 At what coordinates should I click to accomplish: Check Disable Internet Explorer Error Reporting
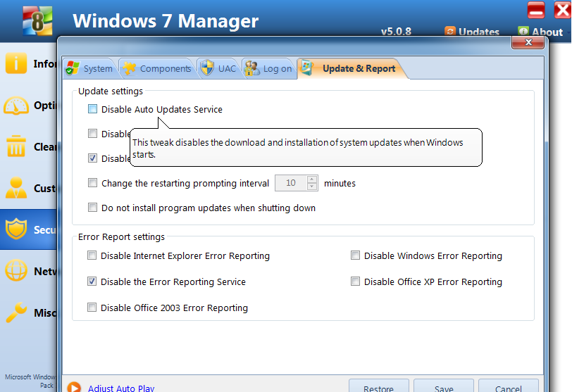point(92,255)
